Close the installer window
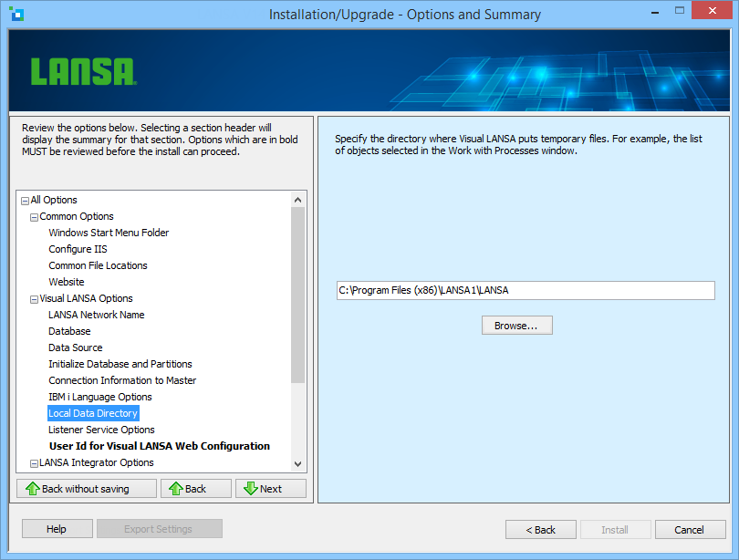 click(x=713, y=10)
